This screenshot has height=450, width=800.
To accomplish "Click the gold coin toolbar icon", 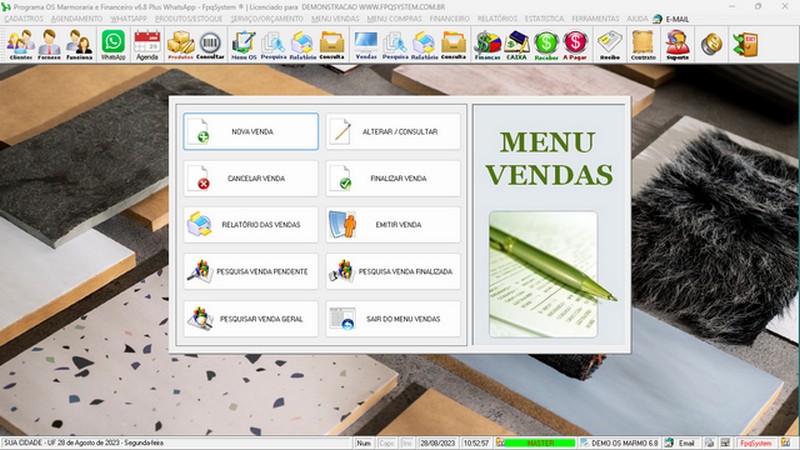I will (711, 44).
